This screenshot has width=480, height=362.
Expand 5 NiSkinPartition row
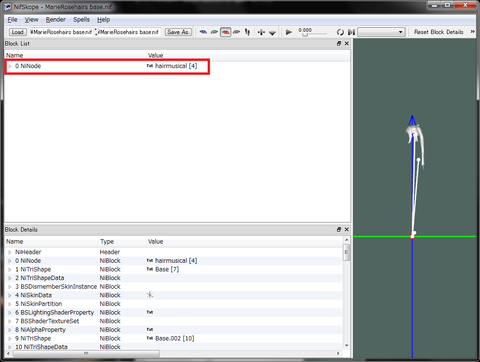10,304
